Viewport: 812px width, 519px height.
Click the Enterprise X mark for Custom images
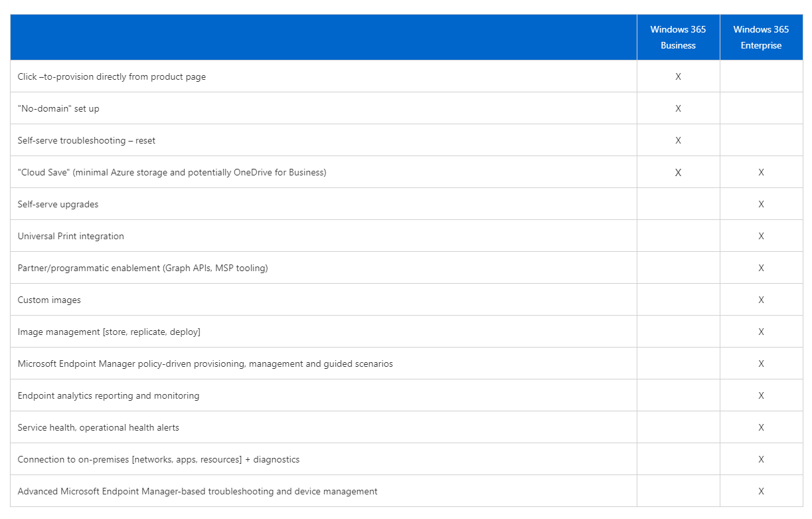[761, 300]
